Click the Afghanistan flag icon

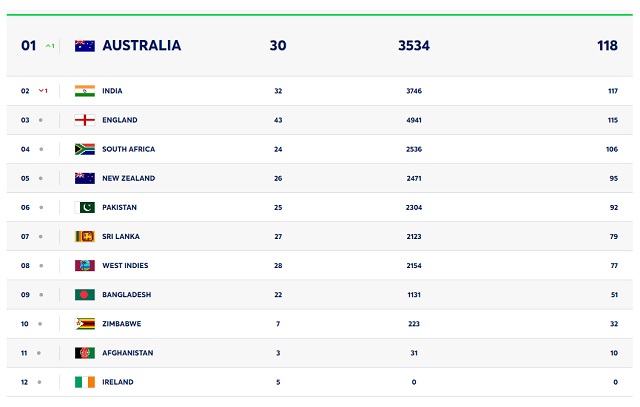[x=85, y=353]
